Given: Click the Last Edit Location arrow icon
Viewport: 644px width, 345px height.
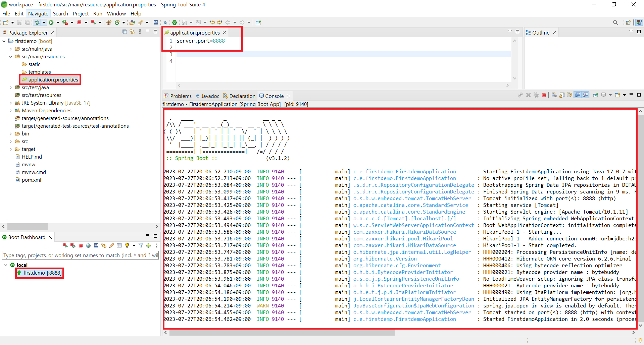Looking at the screenshot, I should point(212,22).
